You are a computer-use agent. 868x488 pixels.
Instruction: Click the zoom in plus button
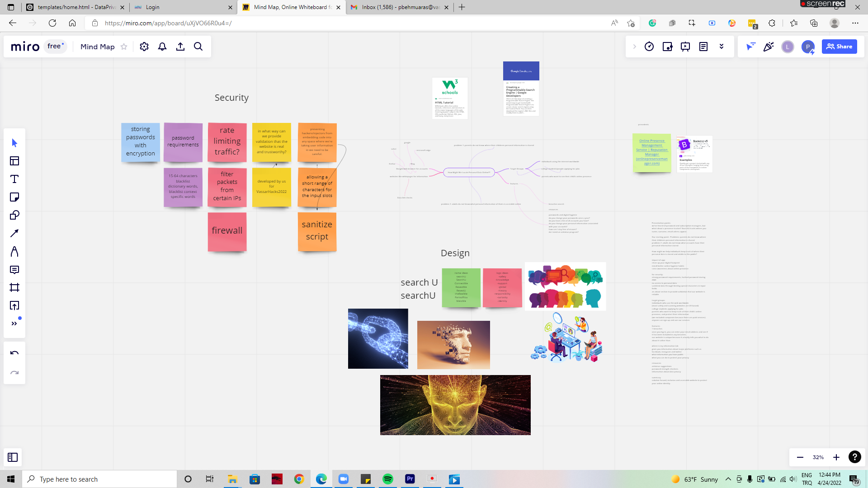(836, 457)
